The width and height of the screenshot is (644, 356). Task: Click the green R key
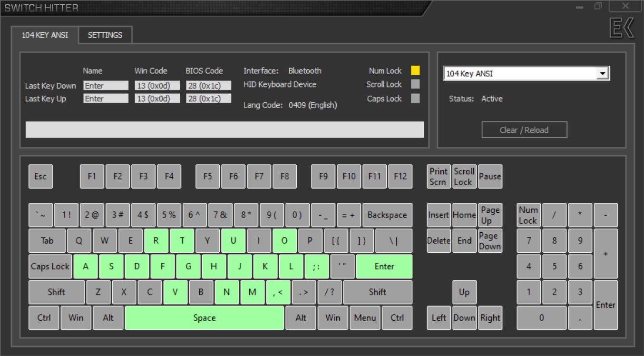click(156, 241)
